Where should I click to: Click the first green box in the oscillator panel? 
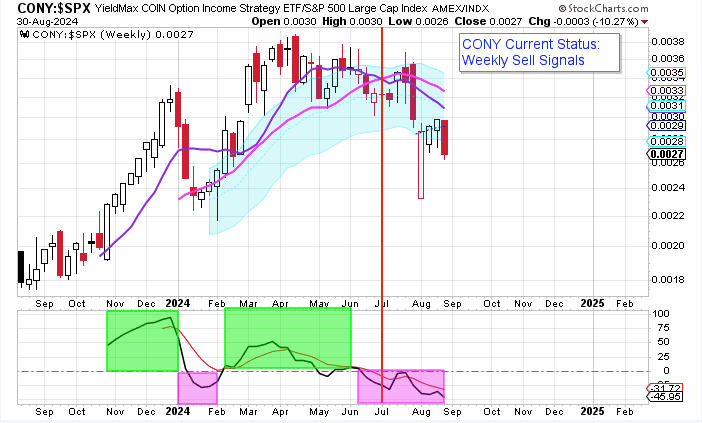141,341
